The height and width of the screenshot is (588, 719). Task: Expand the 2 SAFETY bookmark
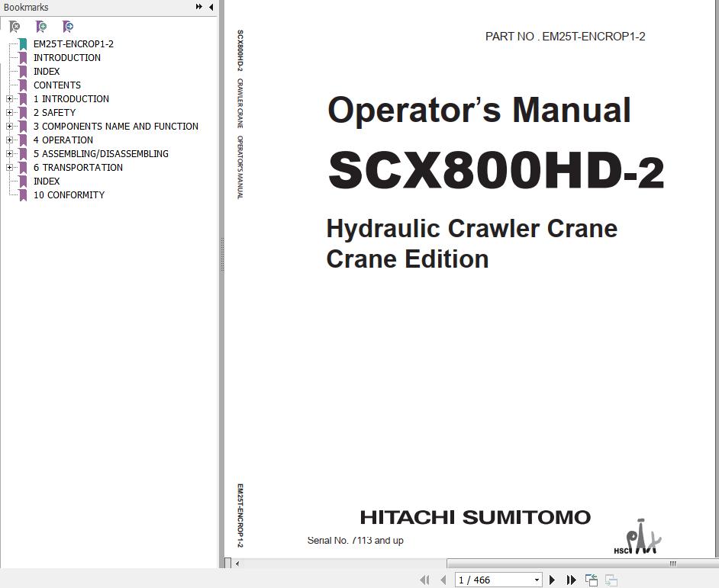[x=9, y=113]
